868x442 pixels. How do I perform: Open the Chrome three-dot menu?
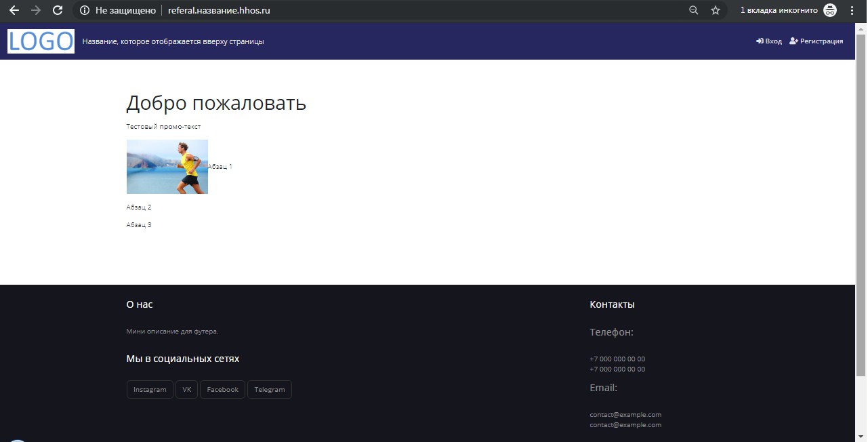tap(852, 10)
